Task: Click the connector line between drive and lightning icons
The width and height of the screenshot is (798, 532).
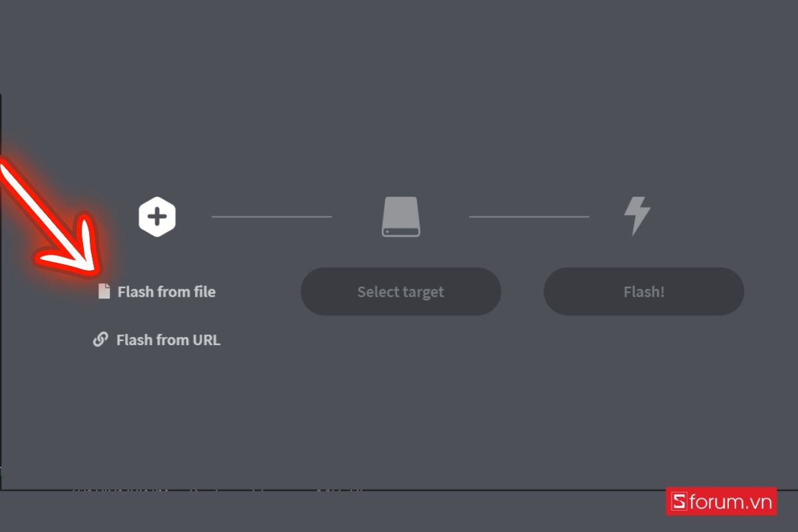Action: click(x=529, y=216)
